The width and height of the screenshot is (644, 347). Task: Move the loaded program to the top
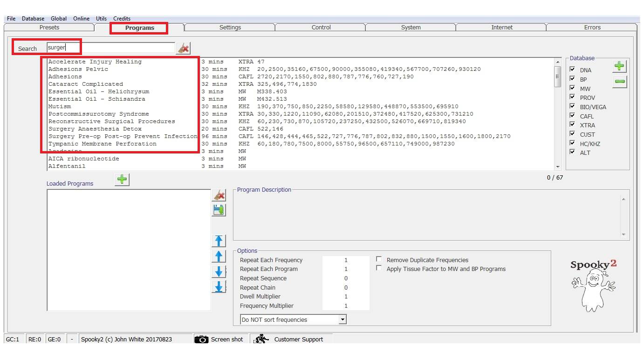[x=219, y=241]
